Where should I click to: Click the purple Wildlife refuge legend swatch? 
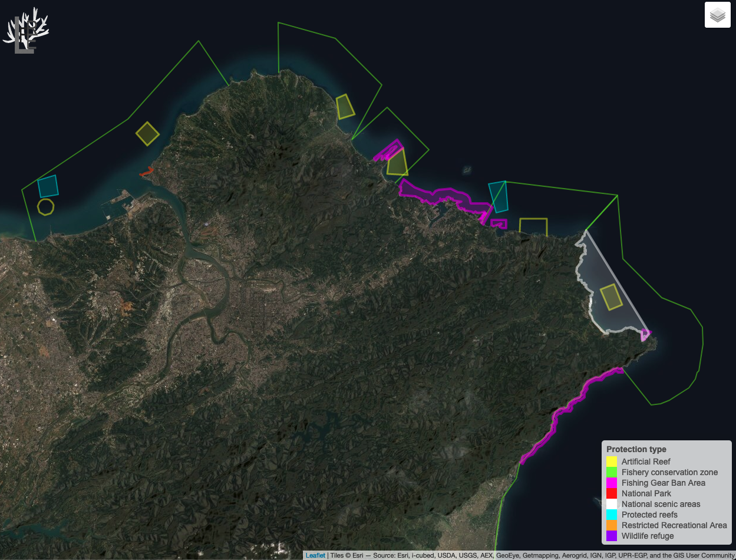612,536
